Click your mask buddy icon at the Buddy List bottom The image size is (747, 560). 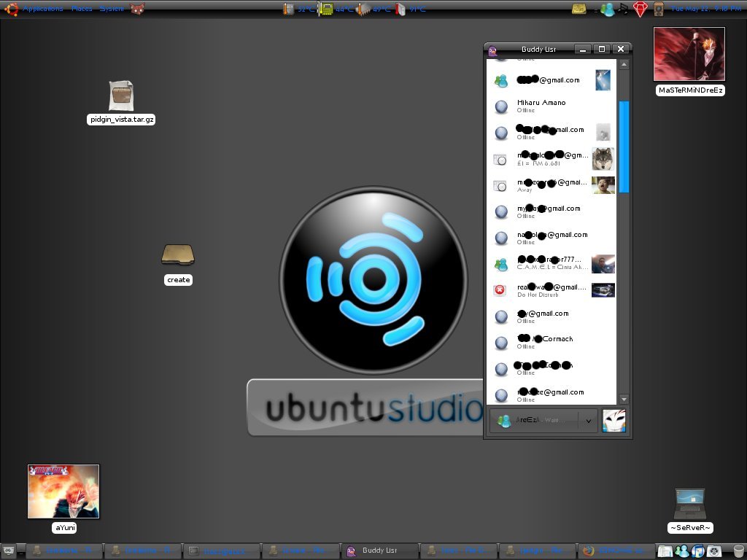click(x=614, y=421)
